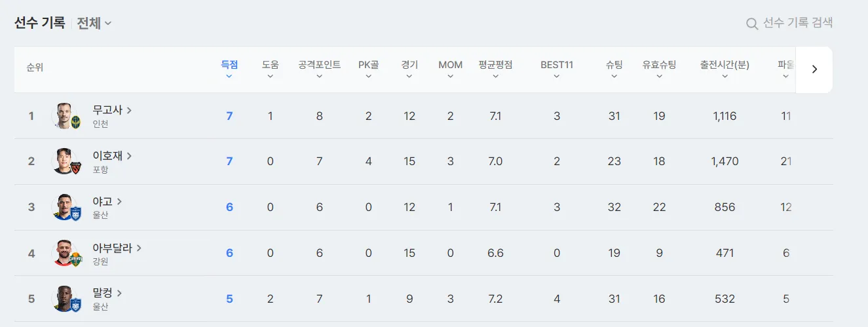Open 이호재 player photo

pyautogui.click(x=64, y=161)
